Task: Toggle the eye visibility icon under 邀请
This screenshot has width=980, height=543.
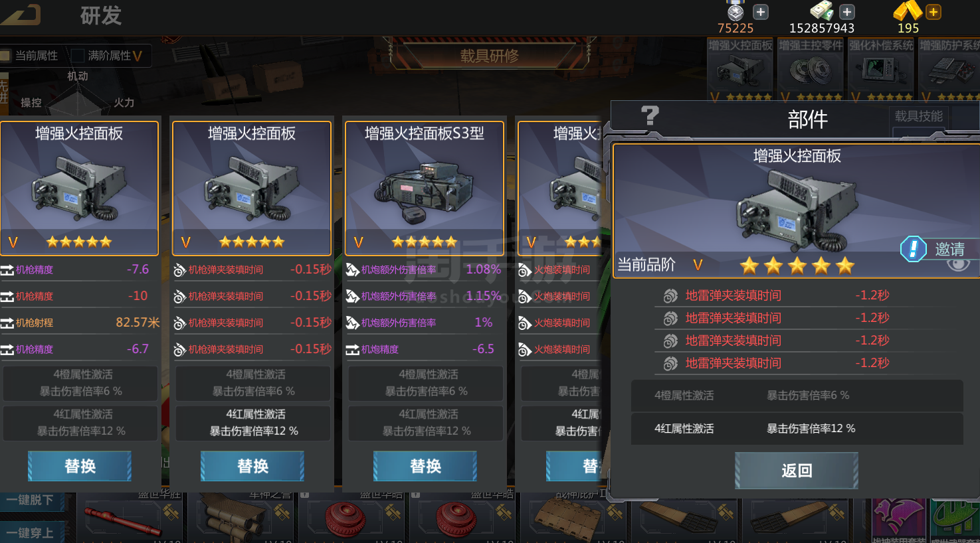Action: pyautogui.click(x=957, y=265)
